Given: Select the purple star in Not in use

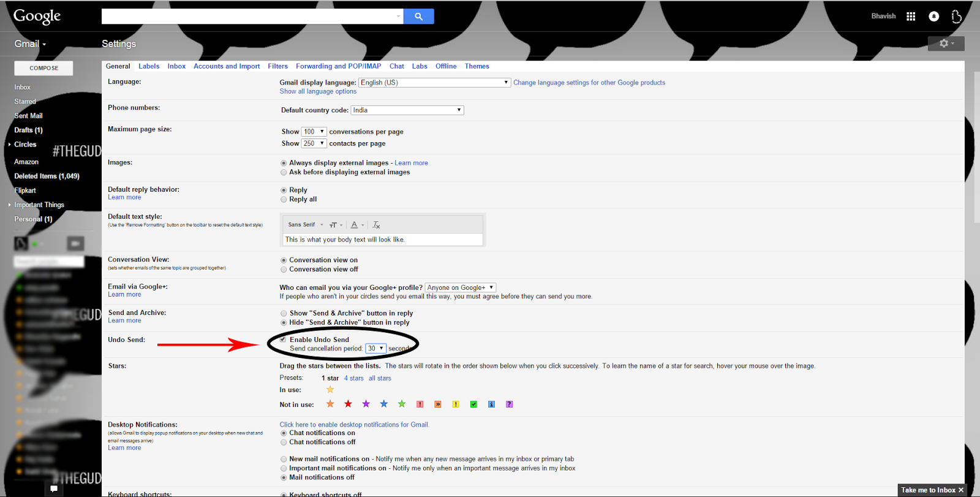Looking at the screenshot, I should pyautogui.click(x=366, y=404).
